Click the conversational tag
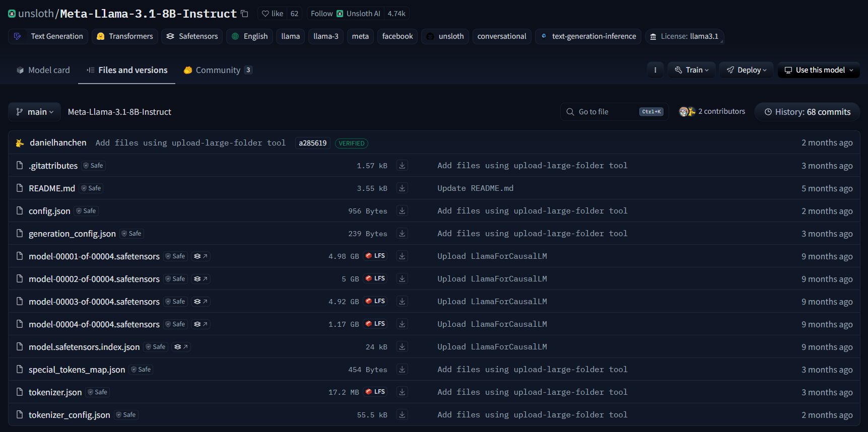Screen dimensions: 868x432 pyautogui.click(x=502, y=36)
